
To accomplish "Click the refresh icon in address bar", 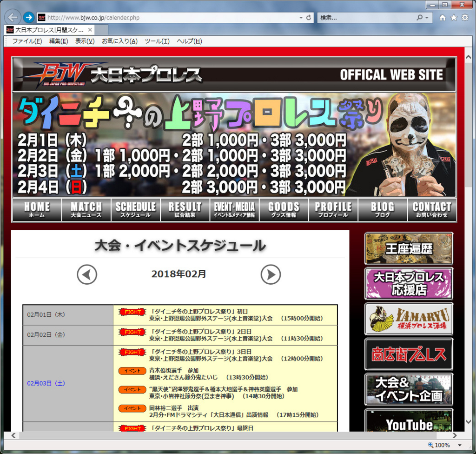I will click(309, 18).
